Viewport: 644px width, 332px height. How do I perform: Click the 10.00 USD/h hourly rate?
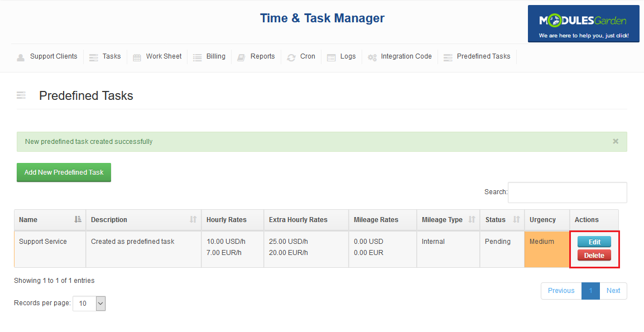226,242
